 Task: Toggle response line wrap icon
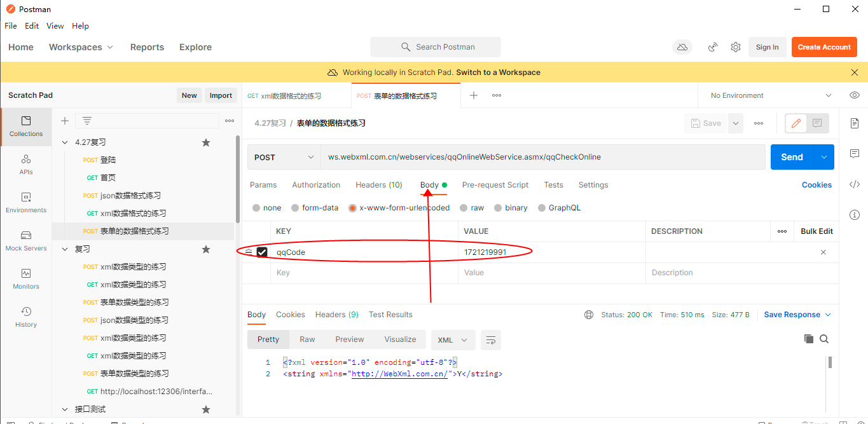click(491, 339)
